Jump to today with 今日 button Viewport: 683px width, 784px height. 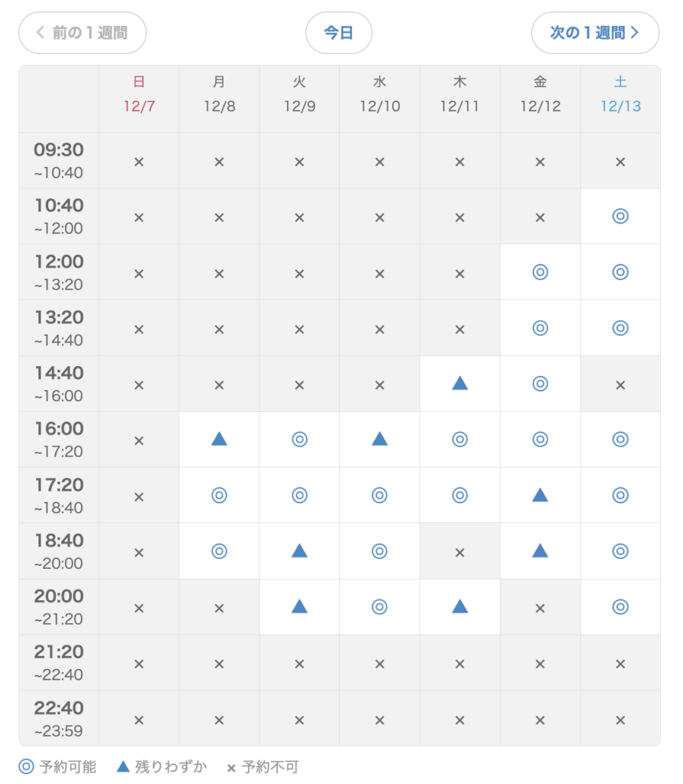tap(338, 33)
